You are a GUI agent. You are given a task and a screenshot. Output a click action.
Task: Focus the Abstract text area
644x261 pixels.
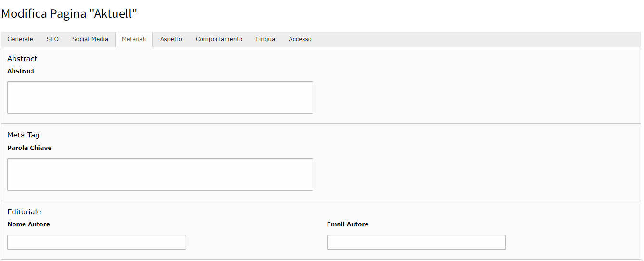click(x=160, y=98)
